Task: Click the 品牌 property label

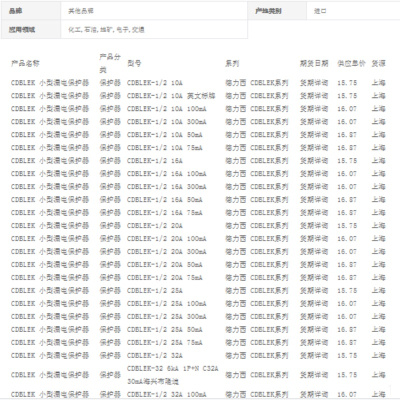Action: 16,11
